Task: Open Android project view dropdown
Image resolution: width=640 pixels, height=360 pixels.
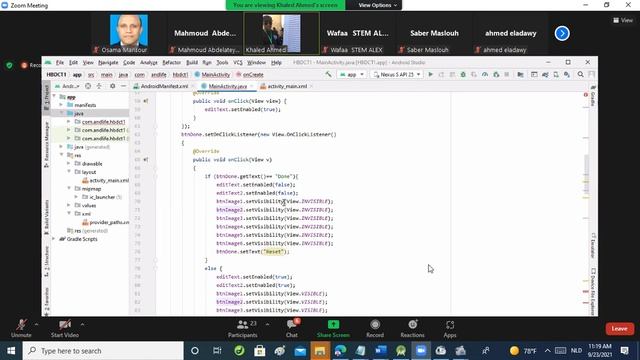Action: 67,86
